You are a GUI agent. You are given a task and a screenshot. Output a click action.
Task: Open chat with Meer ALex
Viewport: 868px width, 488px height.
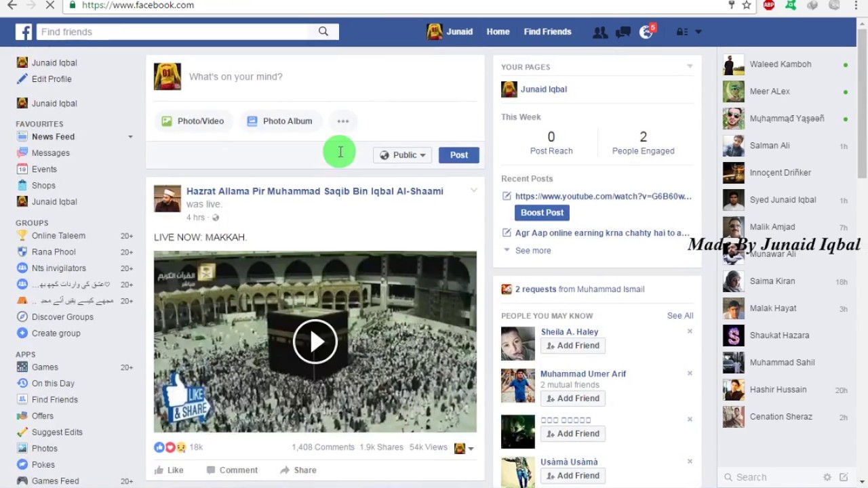click(x=785, y=91)
